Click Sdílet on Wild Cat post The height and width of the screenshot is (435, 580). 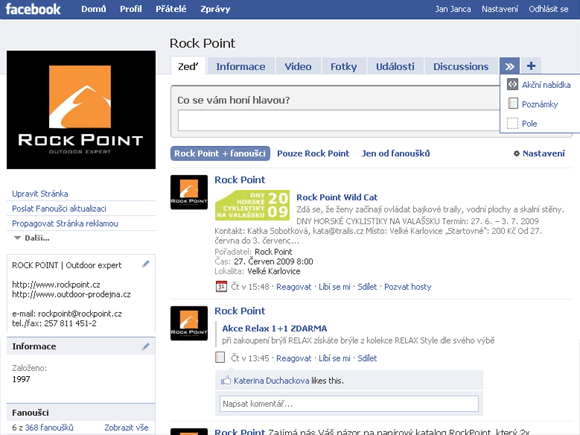pyautogui.click(x=367, y=287)
